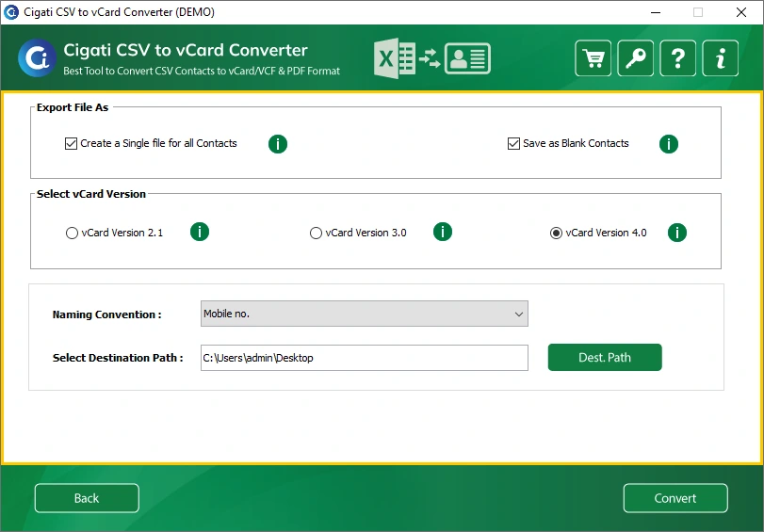Screen dimensions: 764x532
Task: Minimize the converter window
Action: click(x=656, y=12)
